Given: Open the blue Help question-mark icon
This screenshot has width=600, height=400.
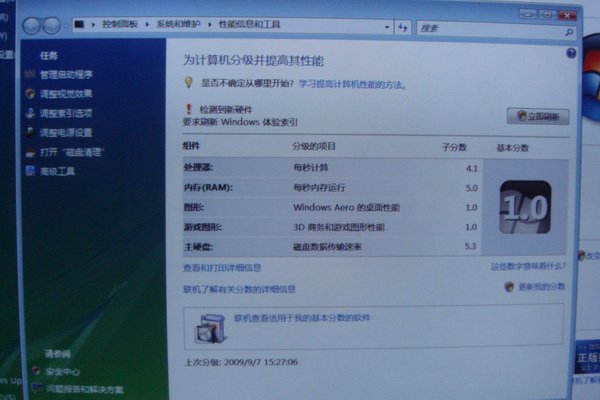Looking at the screenshot, I should pos(571,53).
